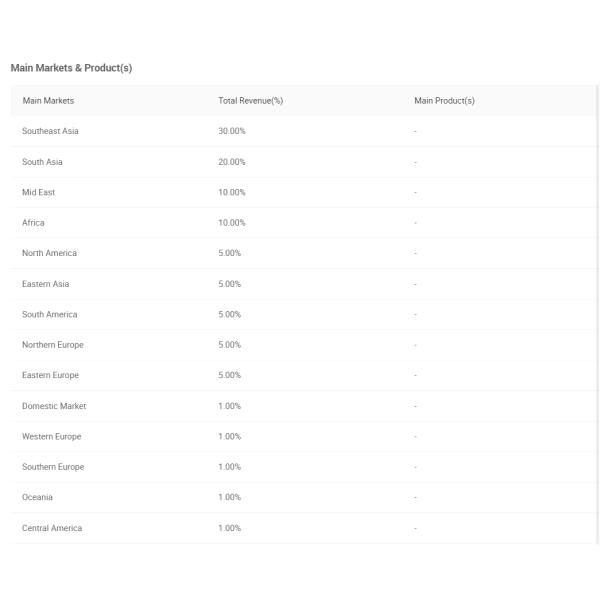
Task: Select the South Asia market cell
Action: [x=42, y=162]
